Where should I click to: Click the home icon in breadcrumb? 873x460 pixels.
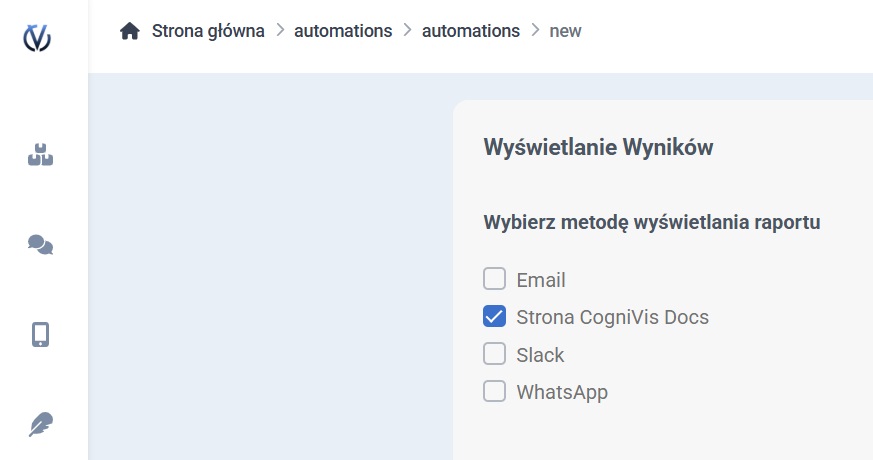(x=129, y=31)
